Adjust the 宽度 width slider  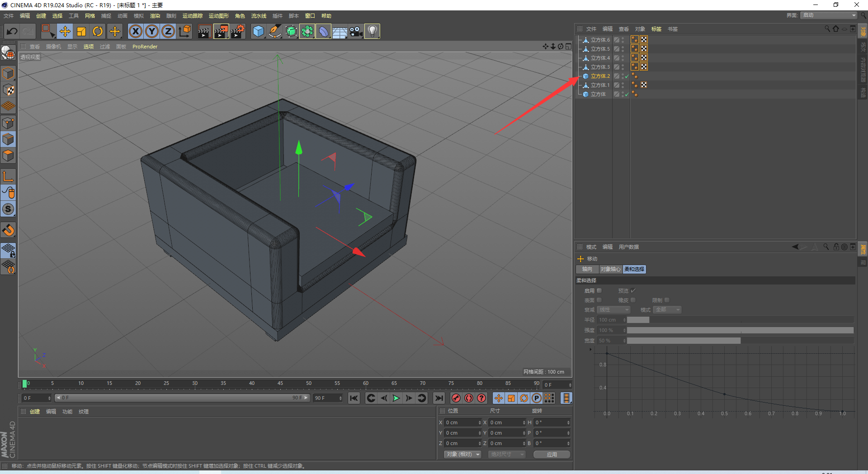(x=740, y=341)
